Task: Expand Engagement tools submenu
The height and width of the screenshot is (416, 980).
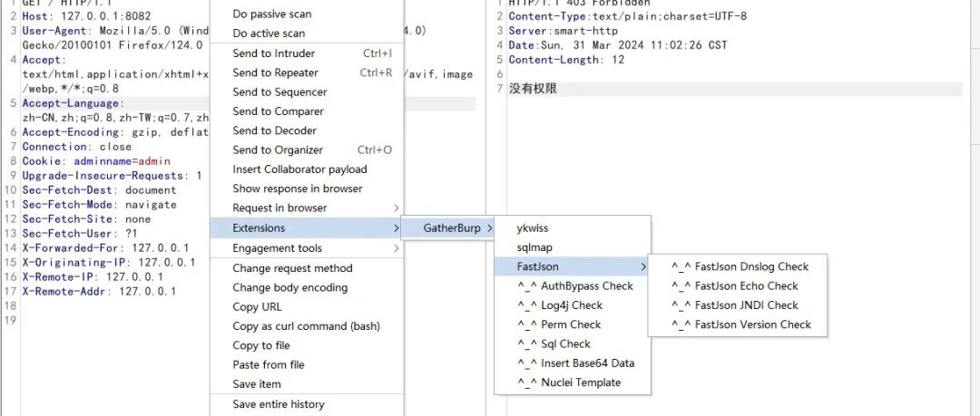Action: (x=307, y=248)
